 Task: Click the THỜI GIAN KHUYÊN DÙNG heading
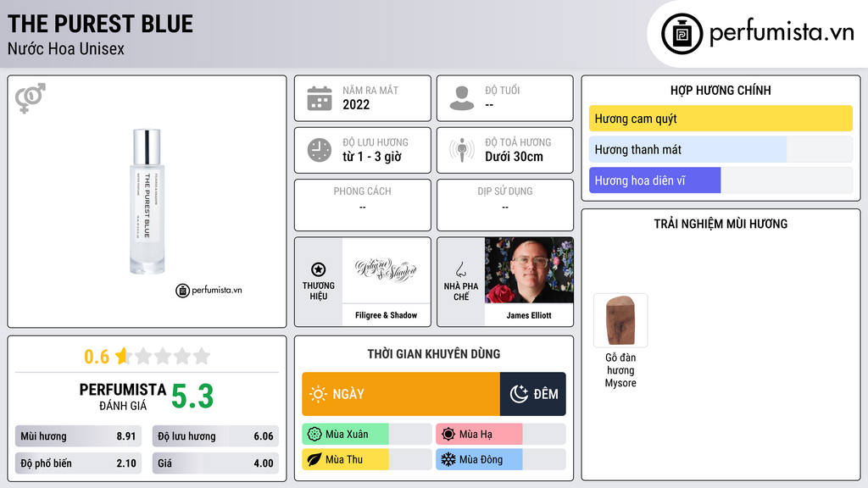(x=434, y=354)
